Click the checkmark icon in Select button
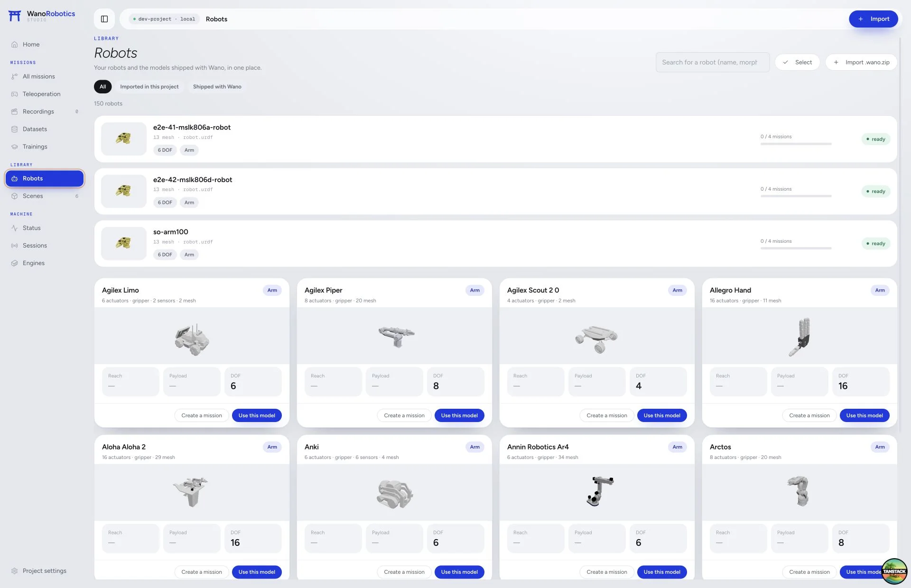911x588 pixels. pyautogui.click(x=785, y=62)
